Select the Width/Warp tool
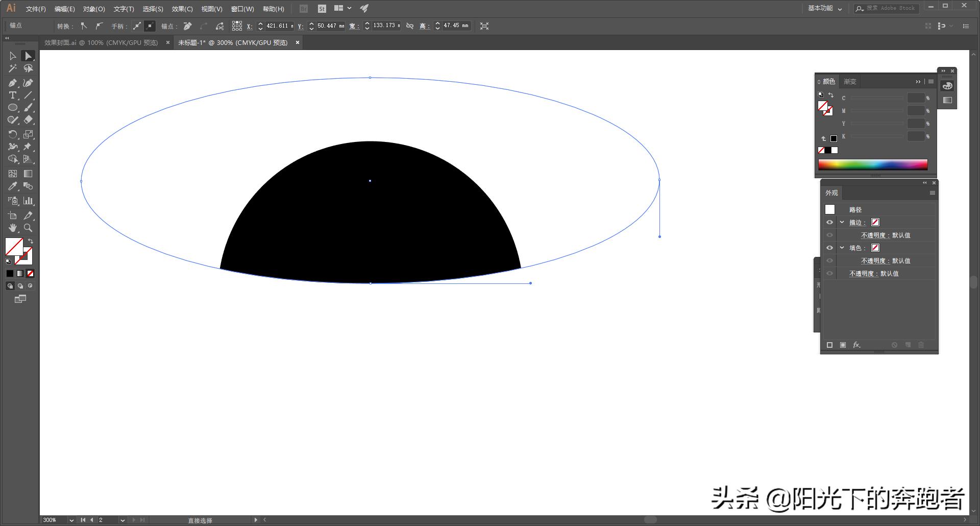 (x=13, y=147)
